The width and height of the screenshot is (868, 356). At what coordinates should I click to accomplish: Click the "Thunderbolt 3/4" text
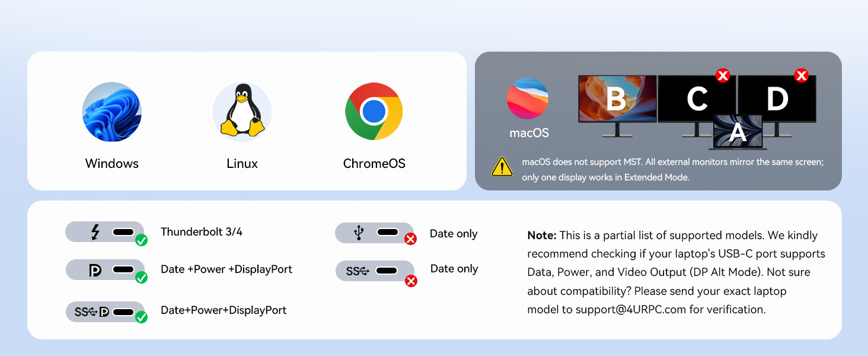click(202, 232)
